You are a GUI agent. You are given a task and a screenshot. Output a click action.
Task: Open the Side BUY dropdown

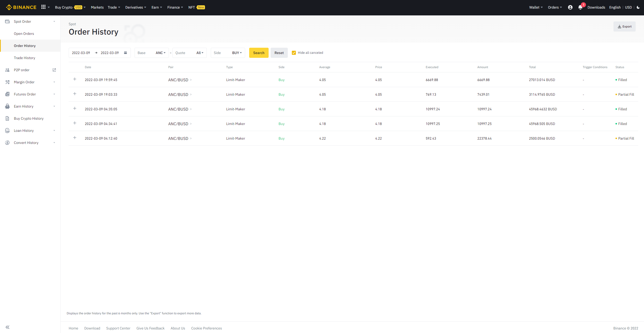[236, 53]
